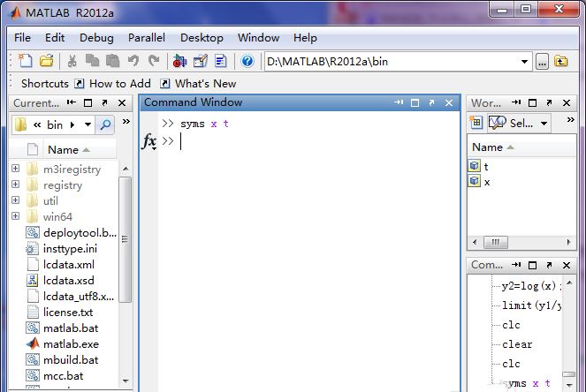
Task: Undock the Workspace panel
Action: (549, 102)
